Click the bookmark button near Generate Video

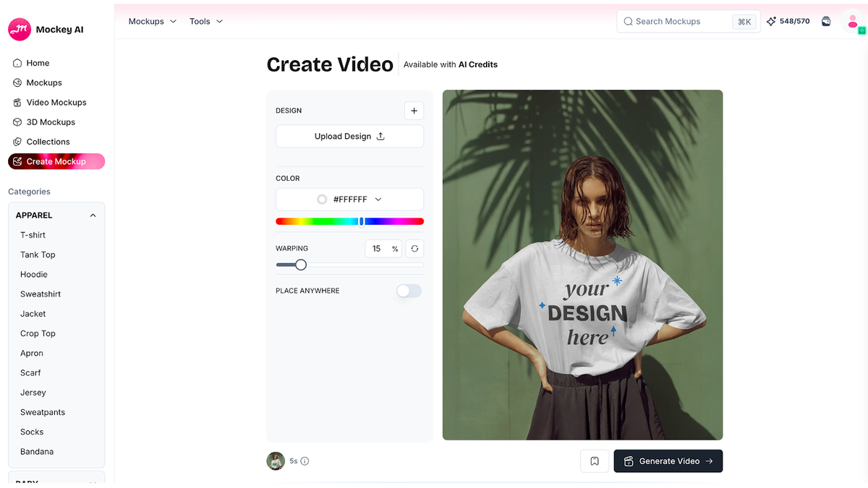point(595,461)
